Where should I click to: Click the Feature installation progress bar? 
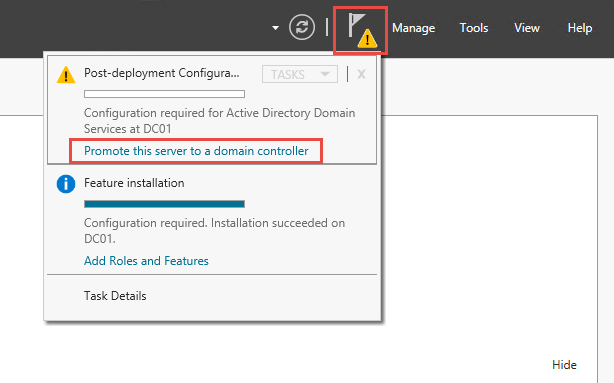(164, 204)
